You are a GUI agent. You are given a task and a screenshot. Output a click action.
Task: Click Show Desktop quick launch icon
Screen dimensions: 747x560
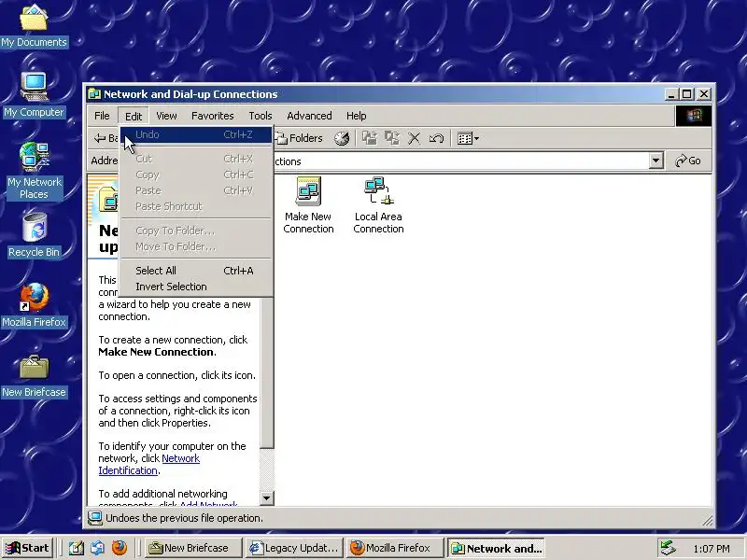[x=77, y=548]
